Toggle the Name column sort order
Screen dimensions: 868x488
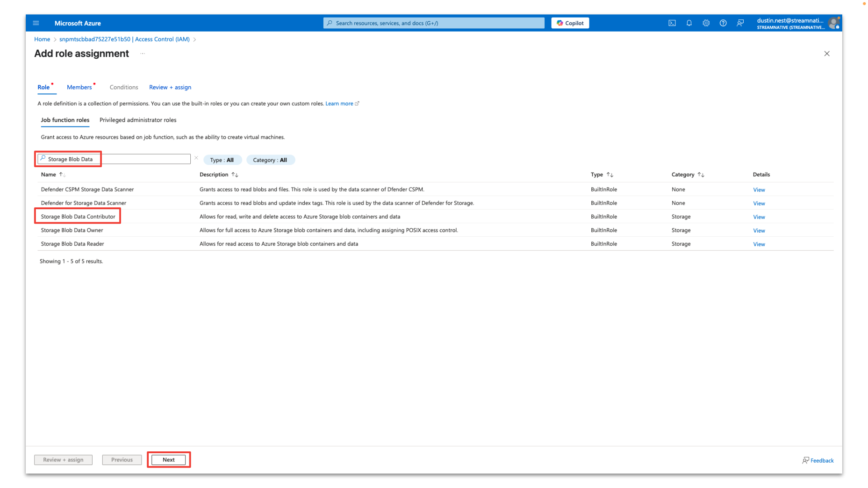[x=53, y=174]
